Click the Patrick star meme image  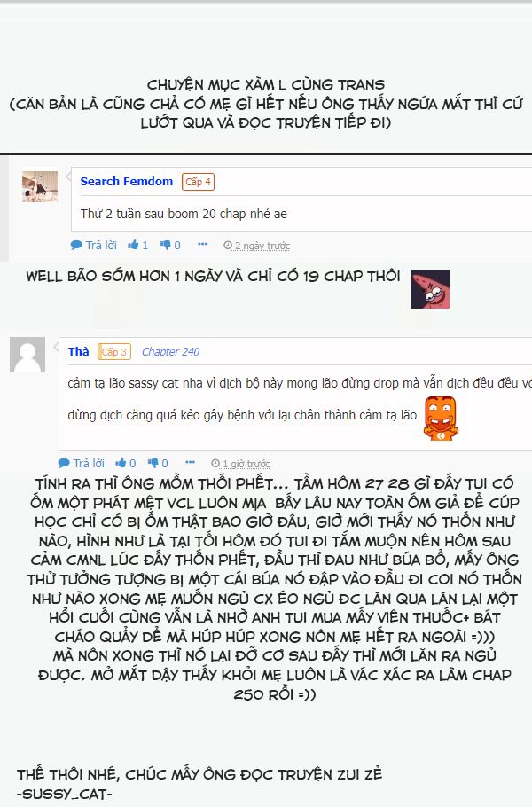click(430, 289)
